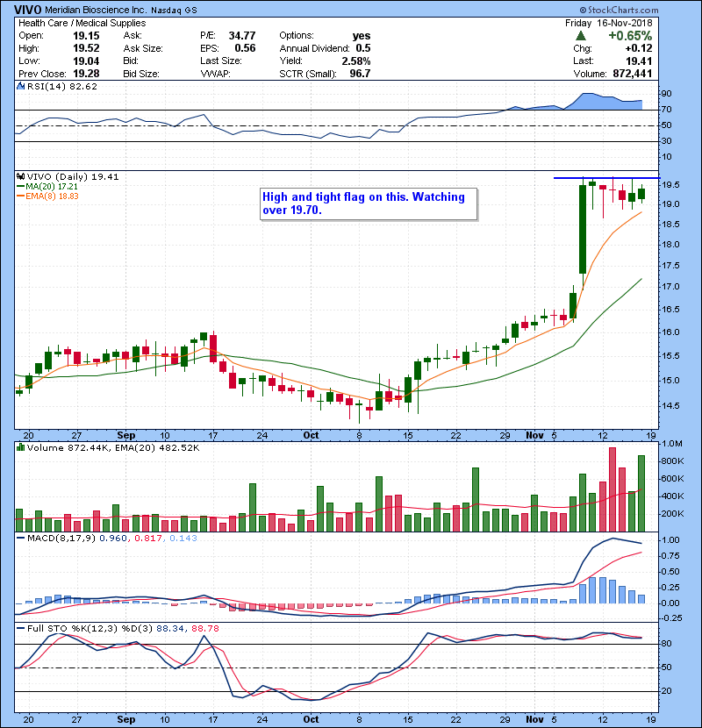This screenshot has height=728, width=702.
Task: Click the green line marker before MA(20)
Action: point(20,187)
